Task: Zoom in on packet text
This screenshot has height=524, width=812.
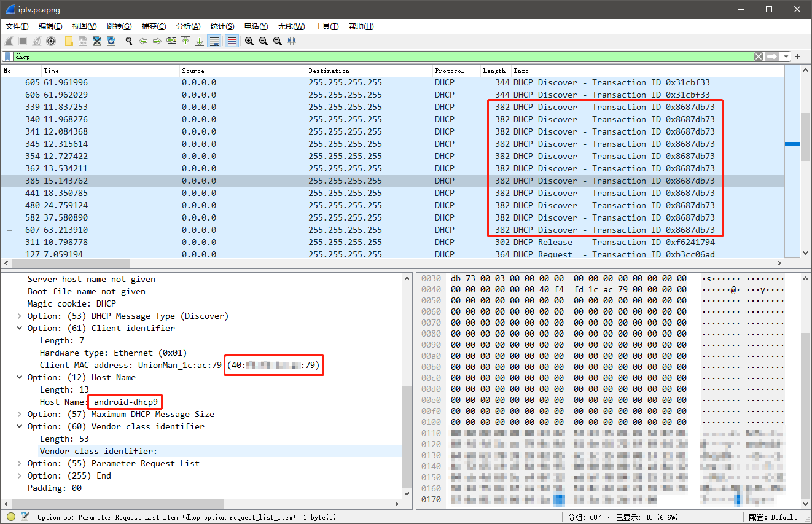Action: (x=249, y=41)
